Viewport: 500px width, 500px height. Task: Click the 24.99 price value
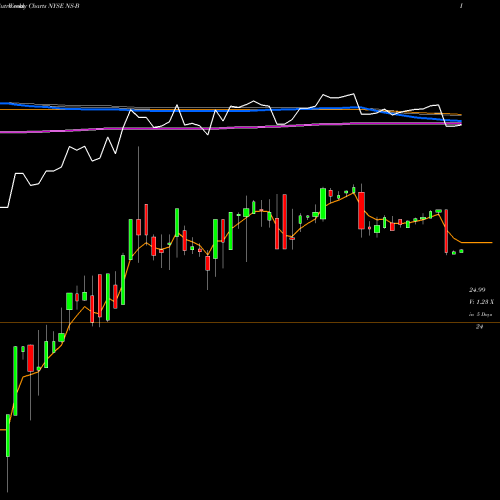[x=477, y=290]
